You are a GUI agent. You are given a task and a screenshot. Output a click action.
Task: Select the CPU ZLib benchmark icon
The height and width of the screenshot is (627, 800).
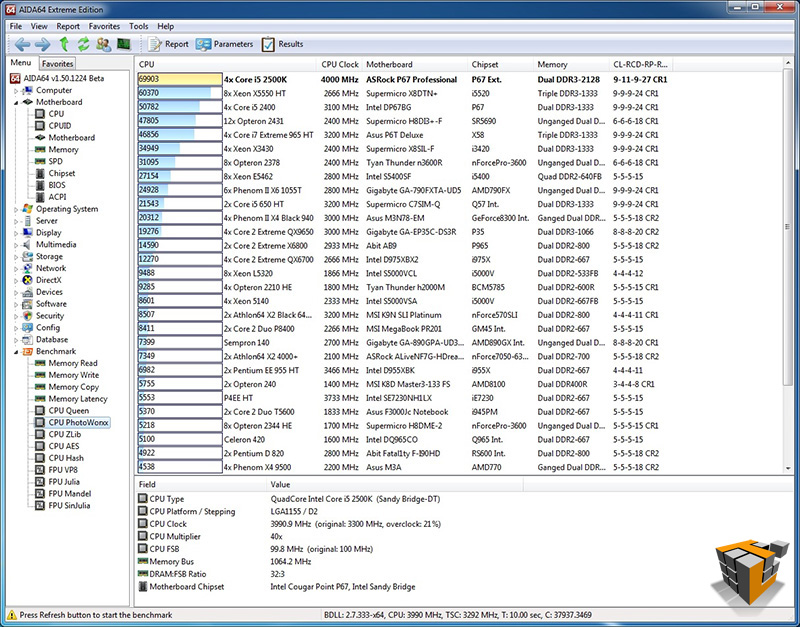click(x=40, y=434)
